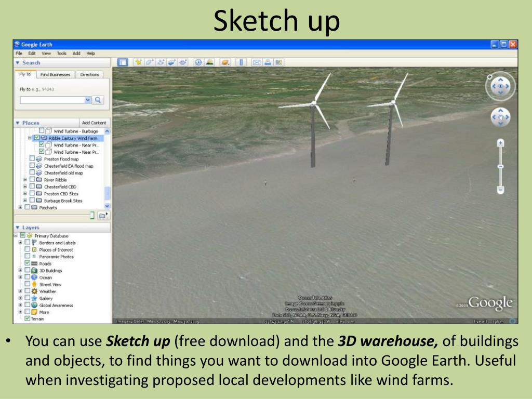
Task: Expand the River Ribble folder
Action: click(x=25, y=179)
